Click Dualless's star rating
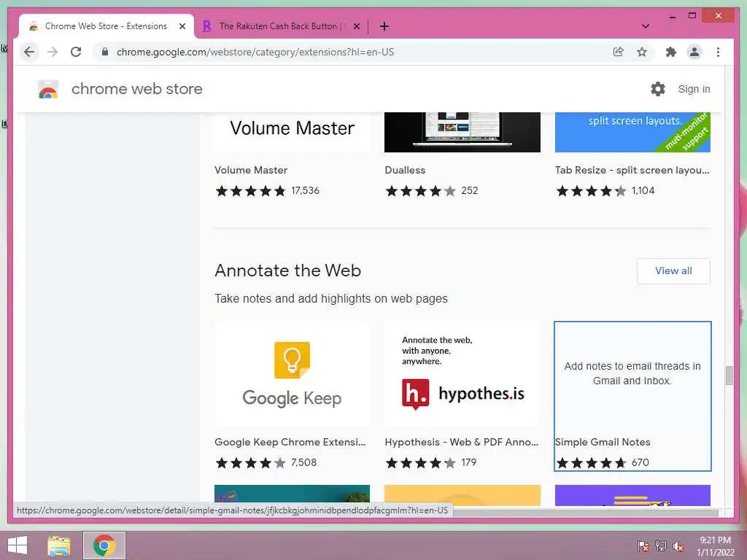 pos(421,191)
